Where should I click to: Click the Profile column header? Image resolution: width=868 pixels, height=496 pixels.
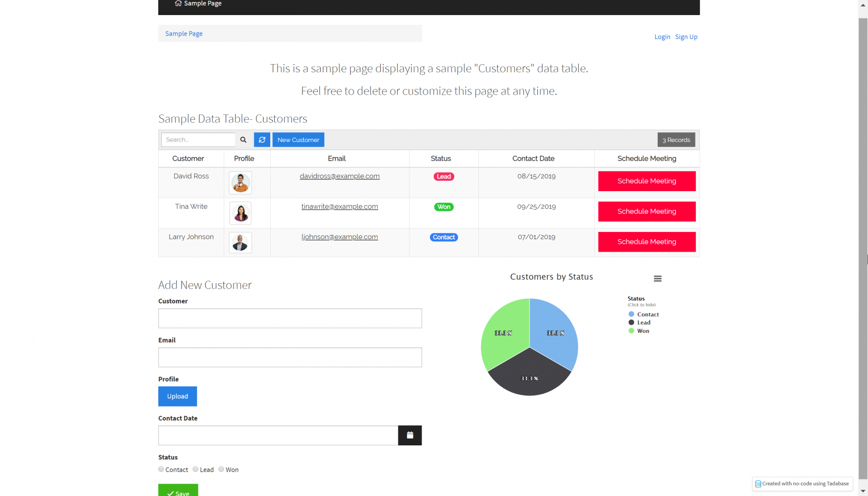point(244,159)
